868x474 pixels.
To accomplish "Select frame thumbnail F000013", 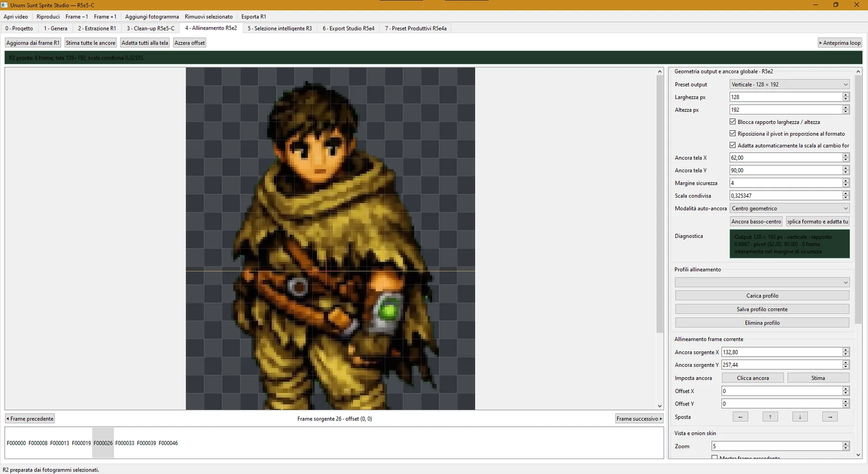I will (x=60, y=443).
